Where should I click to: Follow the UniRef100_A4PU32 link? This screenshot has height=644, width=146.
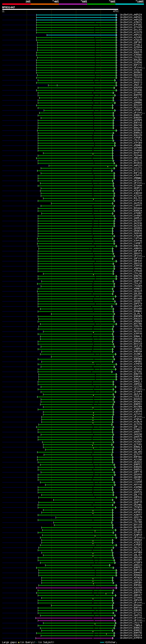[131, 35]
